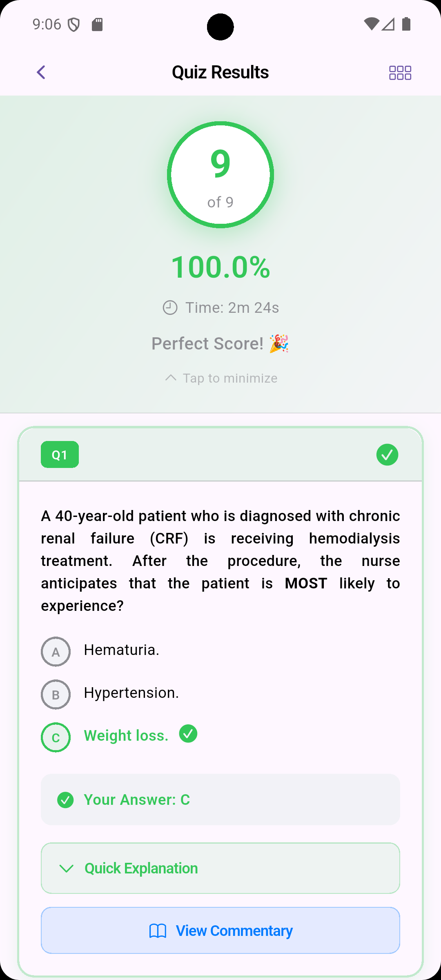Tap the book icon on View Commentary

click(x=158, y=931)
